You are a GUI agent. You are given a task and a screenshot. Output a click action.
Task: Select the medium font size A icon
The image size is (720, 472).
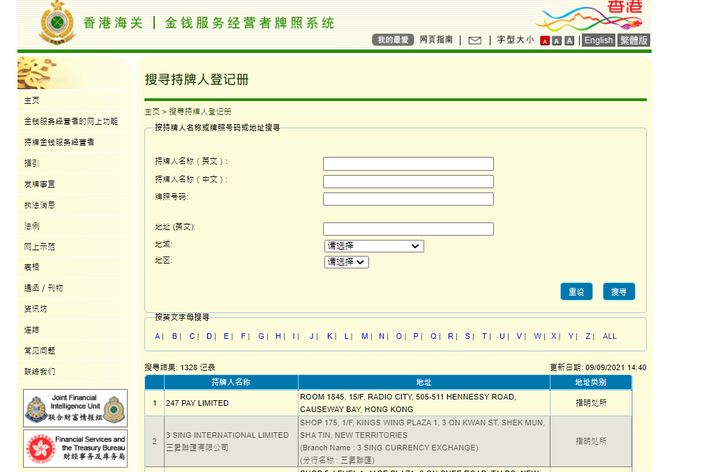[x=557, y=41]
